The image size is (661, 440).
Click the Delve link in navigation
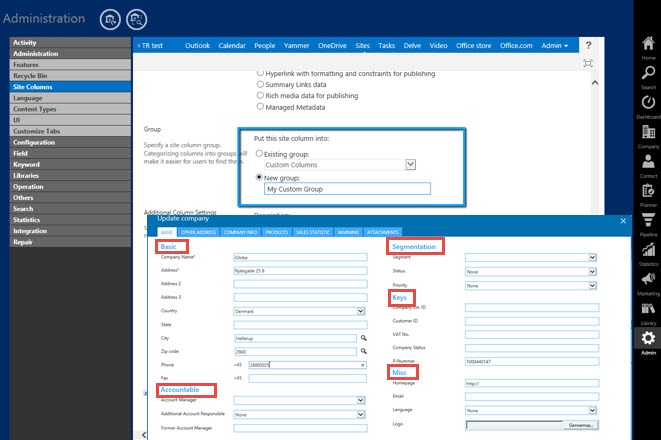tap(412, 46)
